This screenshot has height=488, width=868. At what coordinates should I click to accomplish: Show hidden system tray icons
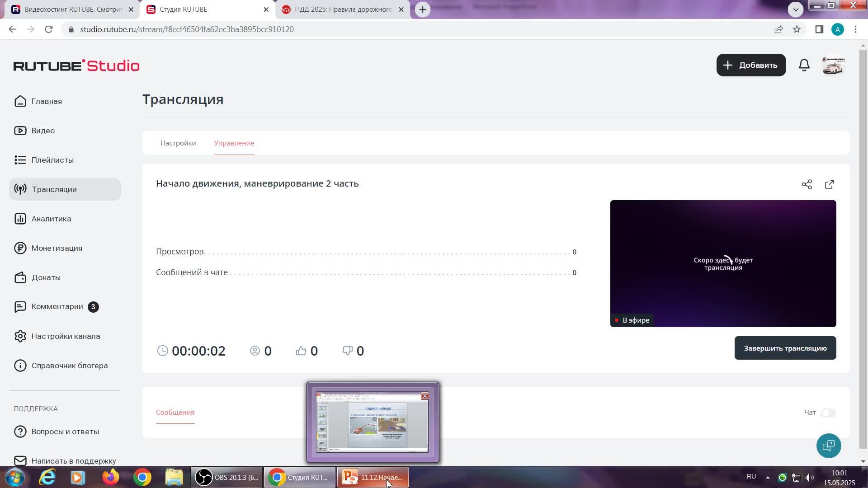768,477
